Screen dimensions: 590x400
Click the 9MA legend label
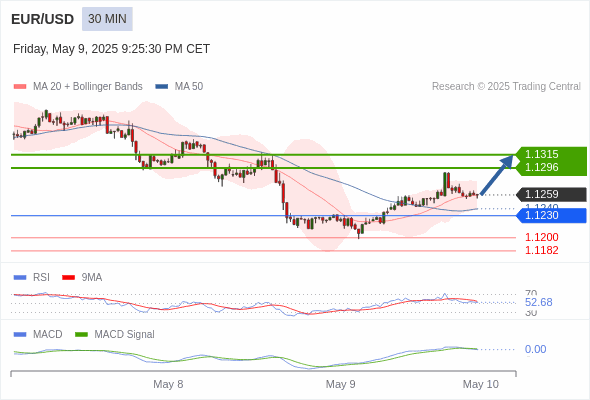click(x=92, y=278)
